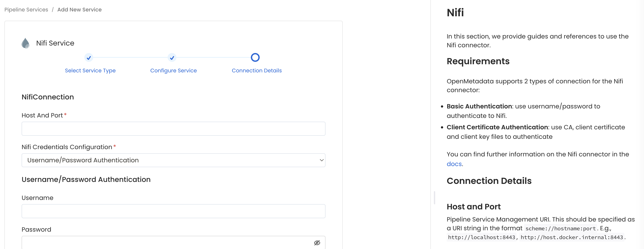Click the chevron on the authentication selector
The image size is (644, 249).
coord(321,160)
